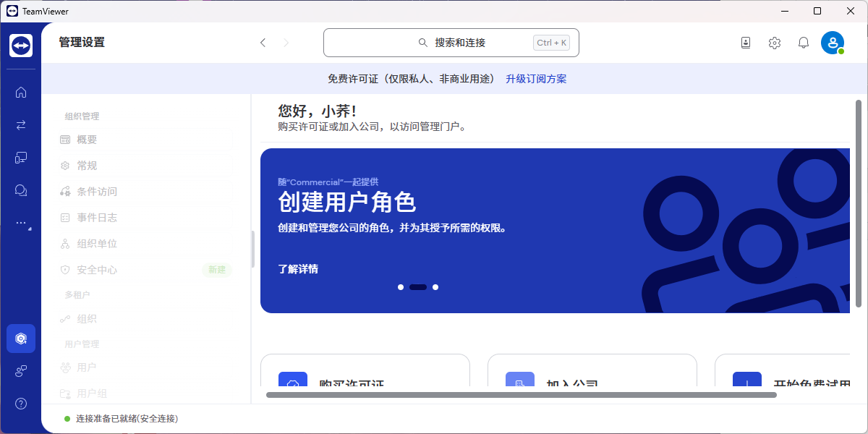Open 常规 in the admin menu
868x434 pixels.
coord(145,166)
